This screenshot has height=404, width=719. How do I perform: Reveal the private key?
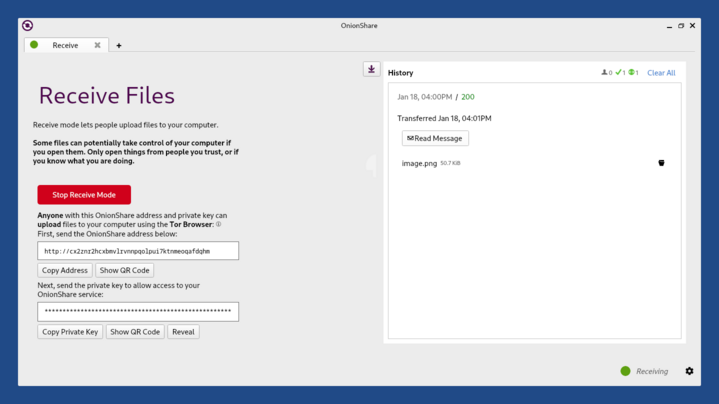pyautogui.click(x=183, y=332)
